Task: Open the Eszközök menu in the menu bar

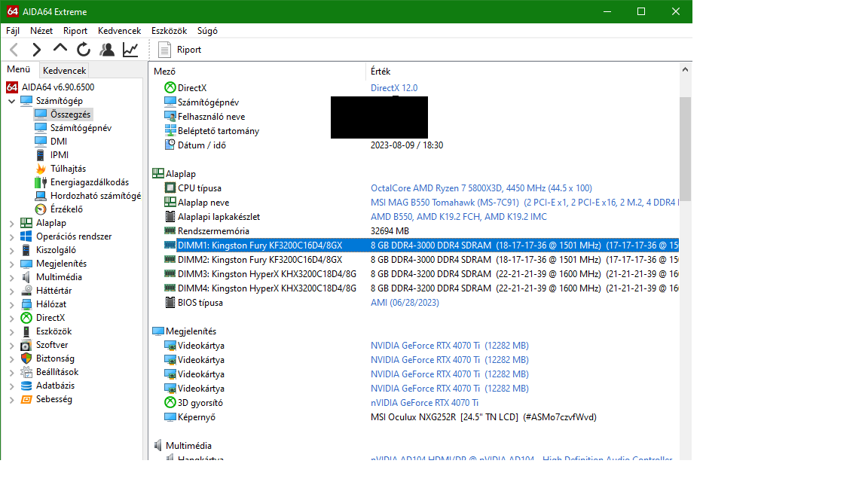Action: click(x=169, y=31)
